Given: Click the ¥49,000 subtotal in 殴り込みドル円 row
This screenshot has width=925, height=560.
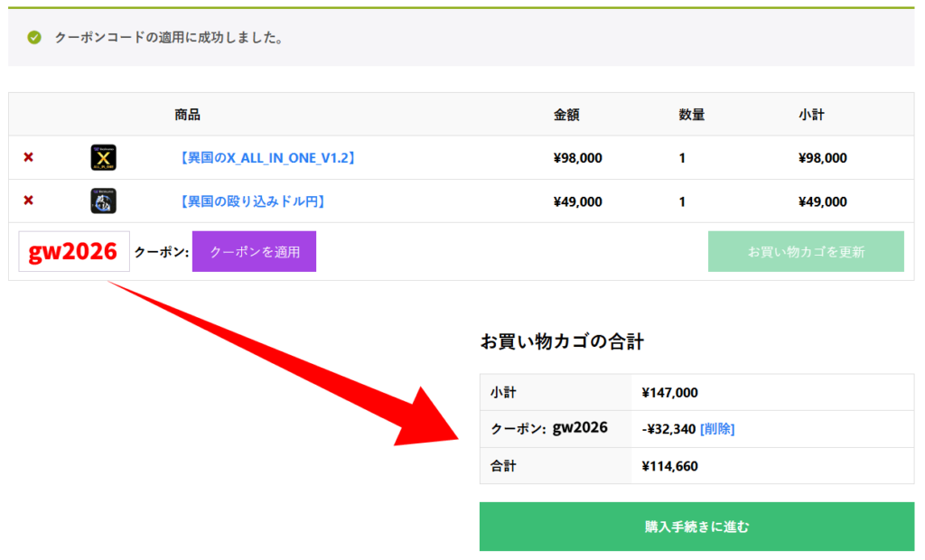Looking at the screenshot, I should 822,201.
